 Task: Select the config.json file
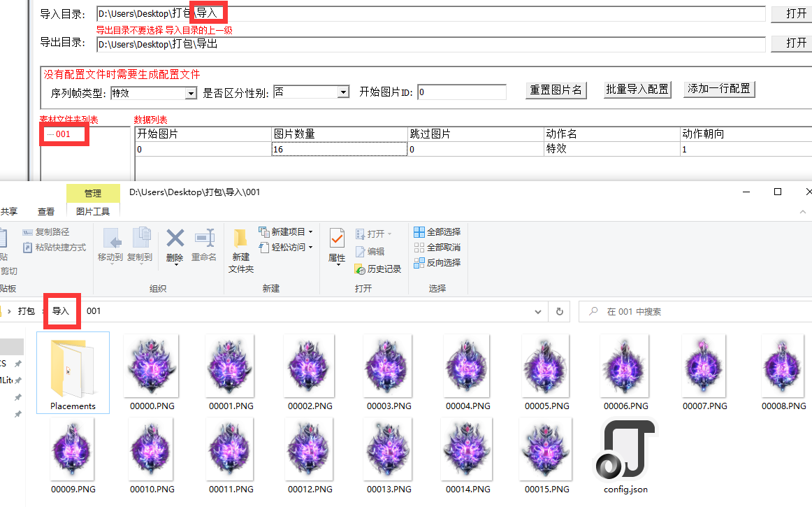tap(625, 456)
